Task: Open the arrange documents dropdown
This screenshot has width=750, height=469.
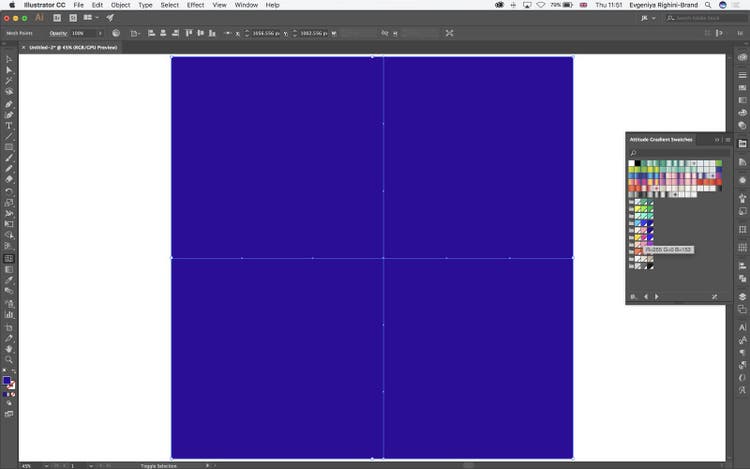Action: click(x=91, y=18)
